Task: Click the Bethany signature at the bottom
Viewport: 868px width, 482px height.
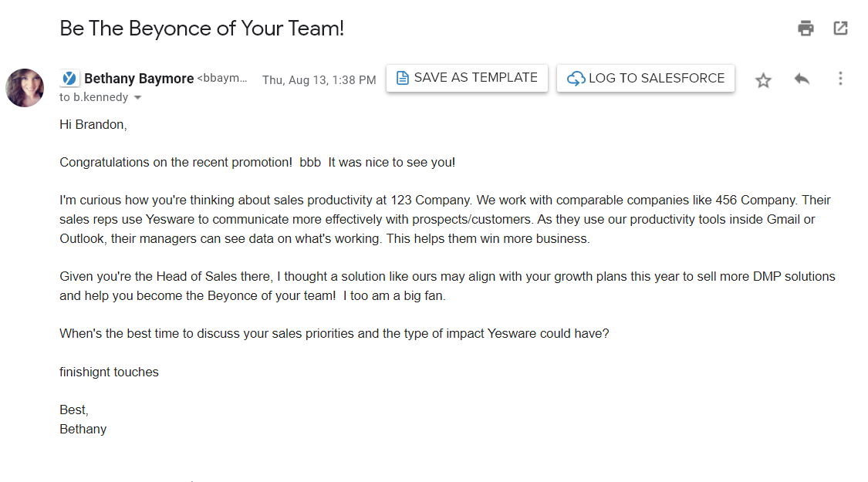Action: coord(83,429)
